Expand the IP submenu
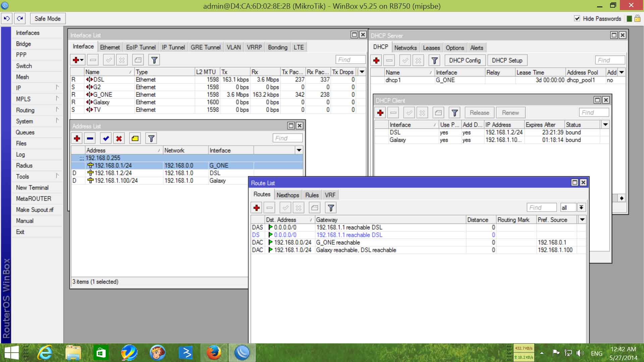 click(x=38, y=88)
